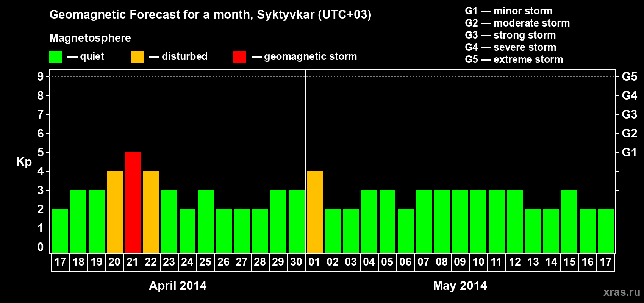
Task: Click the green bar for April 25
Action: click(x=206, y=221)
